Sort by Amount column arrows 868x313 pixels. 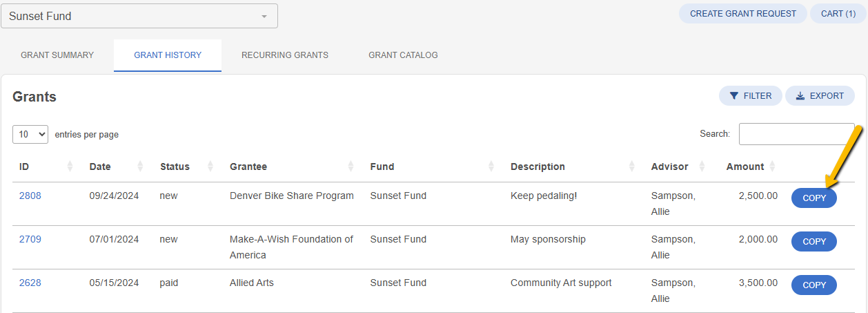[772, 167]
